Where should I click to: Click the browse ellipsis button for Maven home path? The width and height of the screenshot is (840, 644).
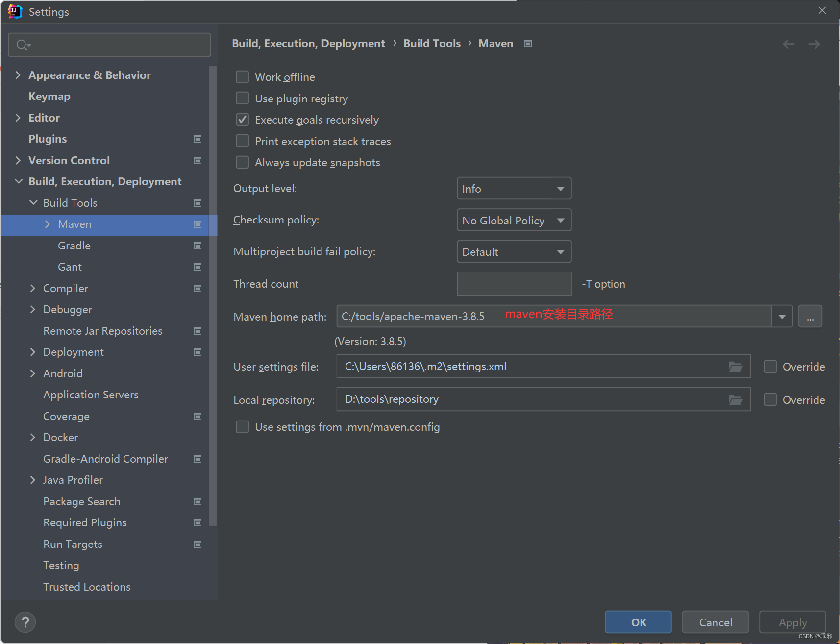[810, 316]
